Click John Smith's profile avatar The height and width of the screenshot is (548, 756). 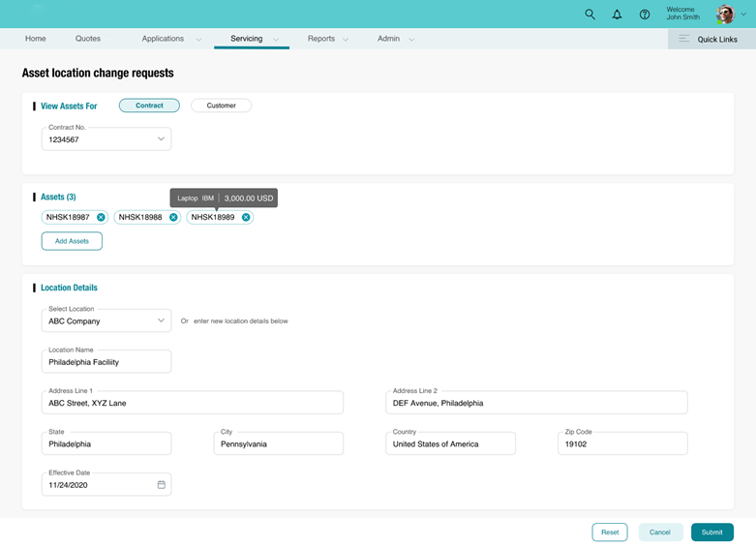725,15
